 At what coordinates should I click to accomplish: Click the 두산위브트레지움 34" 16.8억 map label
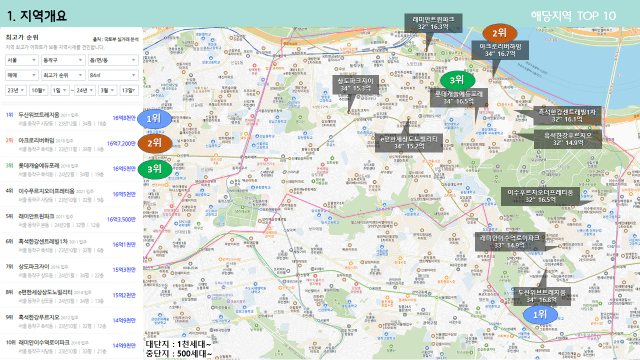[x=541, y=296]
